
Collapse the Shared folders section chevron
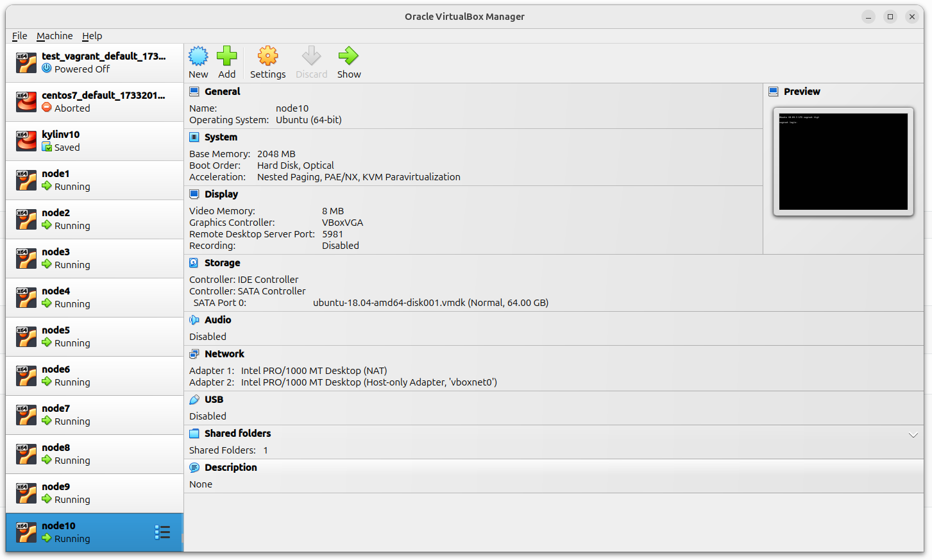[913, 435]
